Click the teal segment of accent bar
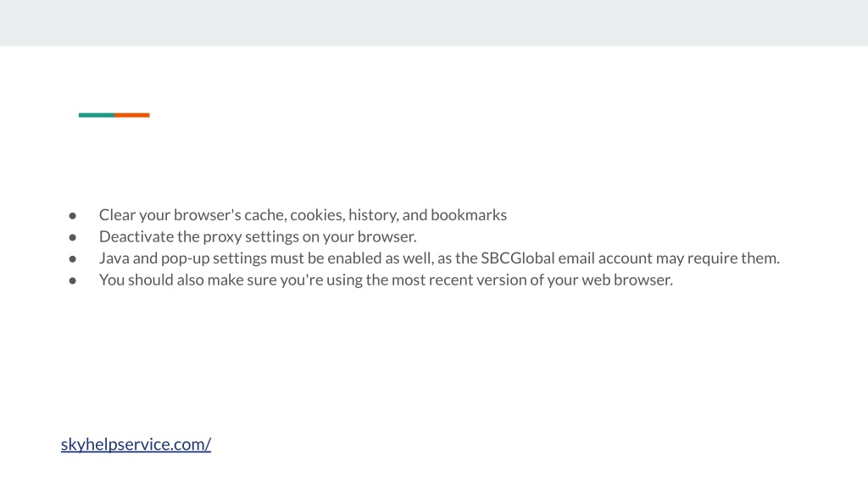Viewport: 868px width, 488px height. (97, 115)
